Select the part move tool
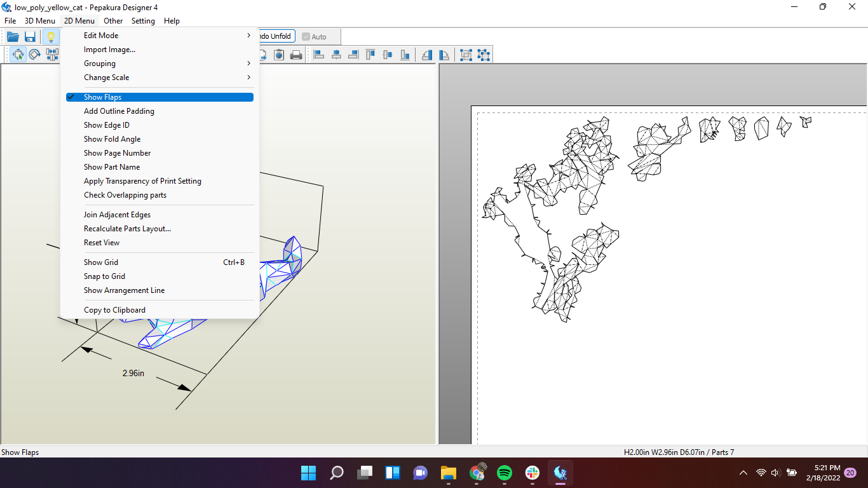This screenshot has height=488, width=868. point(18,55)
